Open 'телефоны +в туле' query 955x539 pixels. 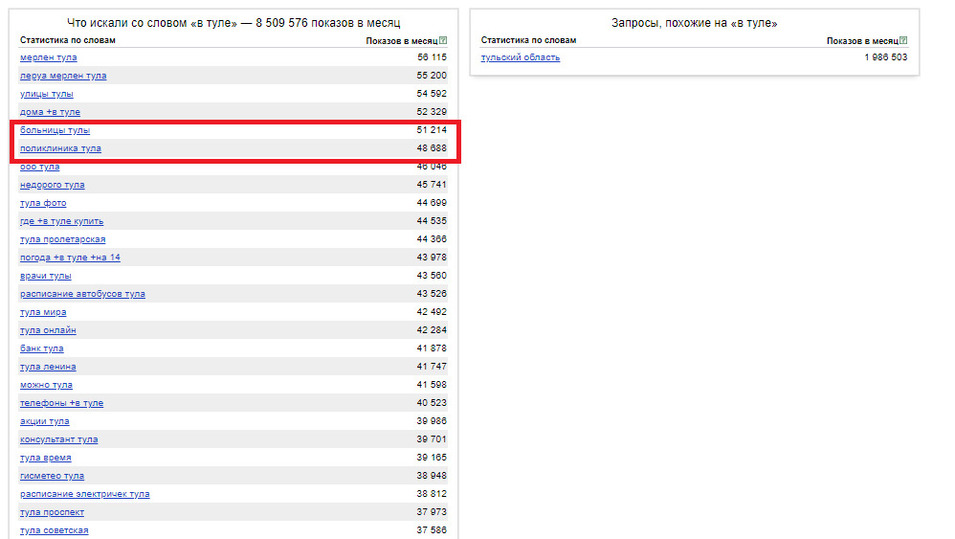(61, 403)
